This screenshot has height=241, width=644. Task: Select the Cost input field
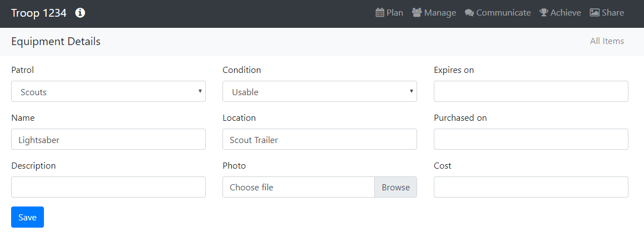pyautogui.click(x=531, y=188)
